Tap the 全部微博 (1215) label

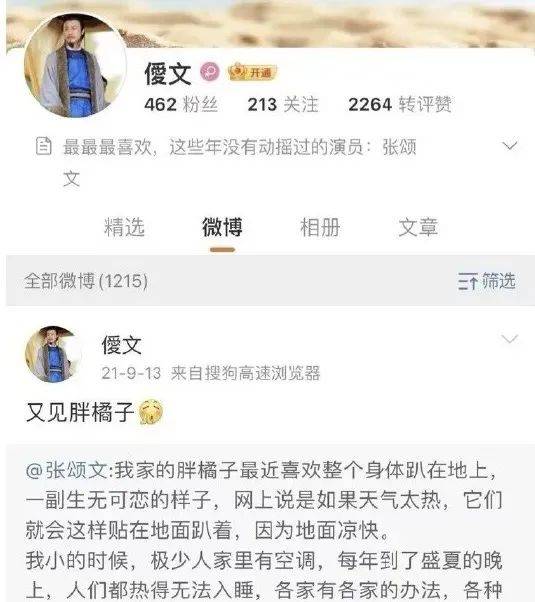tap(86, 281)
